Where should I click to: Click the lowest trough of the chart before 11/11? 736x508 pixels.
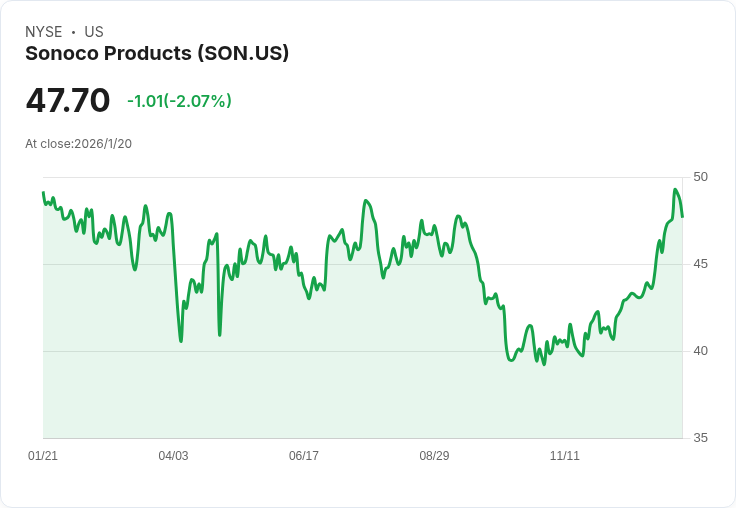[x=544, y=364]
